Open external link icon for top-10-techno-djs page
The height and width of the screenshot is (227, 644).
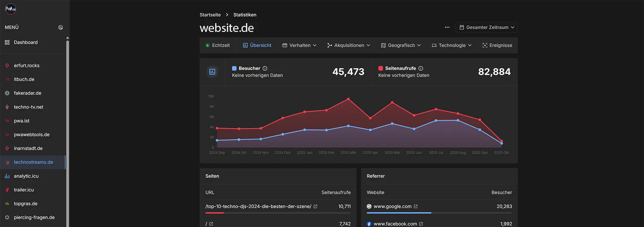(315, 207)
